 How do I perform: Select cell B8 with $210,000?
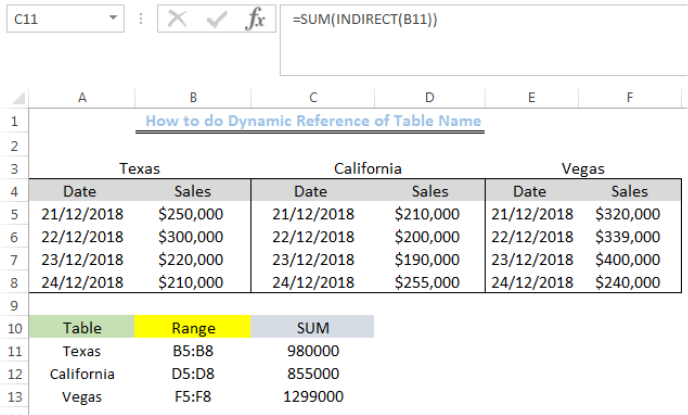tap(191, 283)
